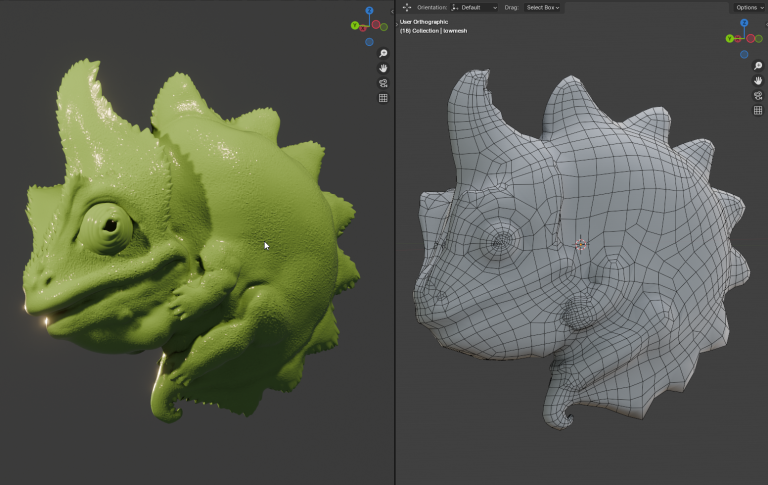Click the negative Z blue circle on left gizmo
The width and height of the screenshot is (768, 485).
369,42
